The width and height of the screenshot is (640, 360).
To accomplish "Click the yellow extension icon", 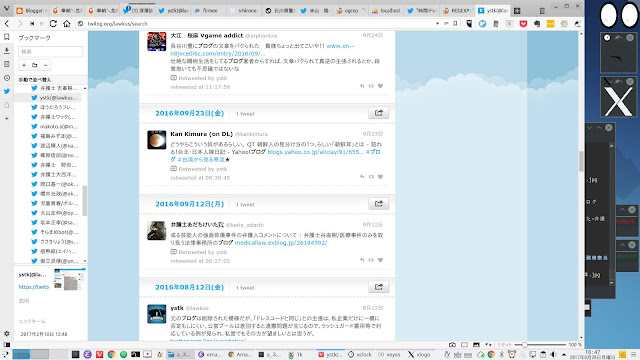I will [550, 24].
